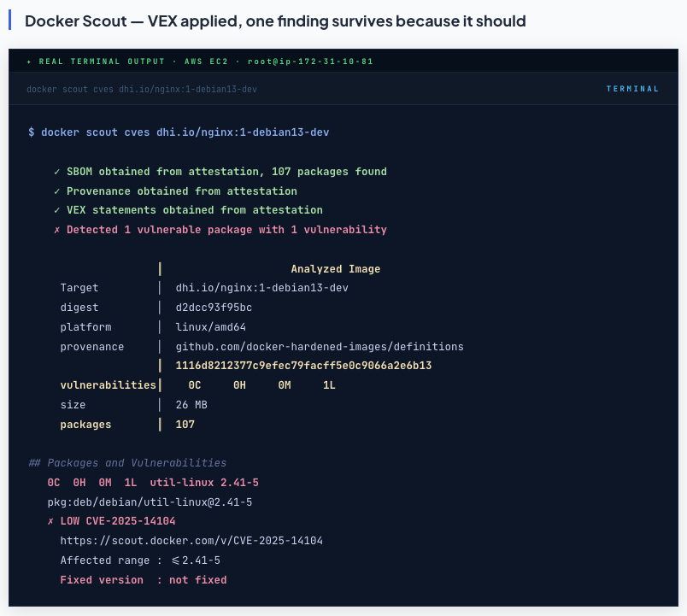The image size is (687, 616).
Task: Open the https://scout.docker.com/v/CVE-2025-14104 link
Action: coord(191,541)
